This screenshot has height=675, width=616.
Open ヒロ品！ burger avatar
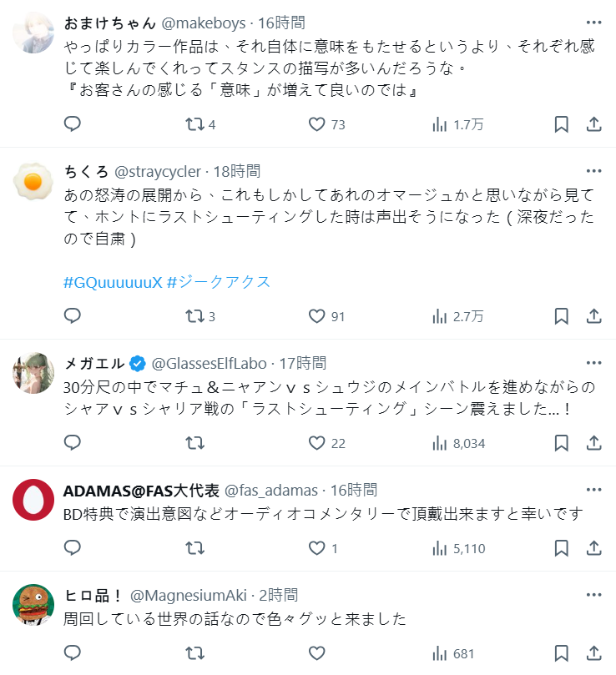pyautogui.click(x=33, y=604)
